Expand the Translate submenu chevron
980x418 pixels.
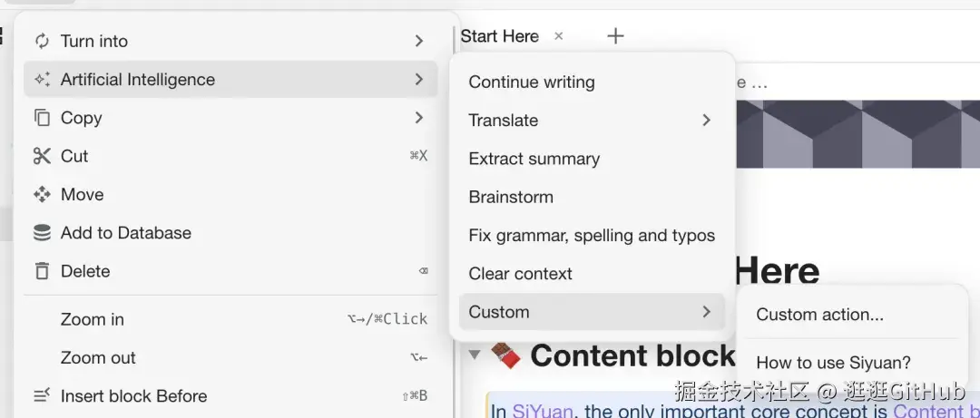[706, 121]
